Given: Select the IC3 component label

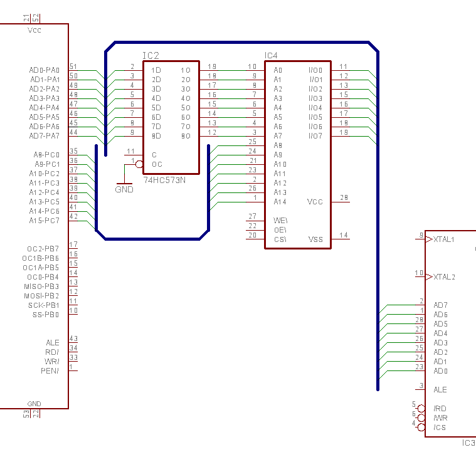Looking at the screenshot, I should (x=468, y=443).
